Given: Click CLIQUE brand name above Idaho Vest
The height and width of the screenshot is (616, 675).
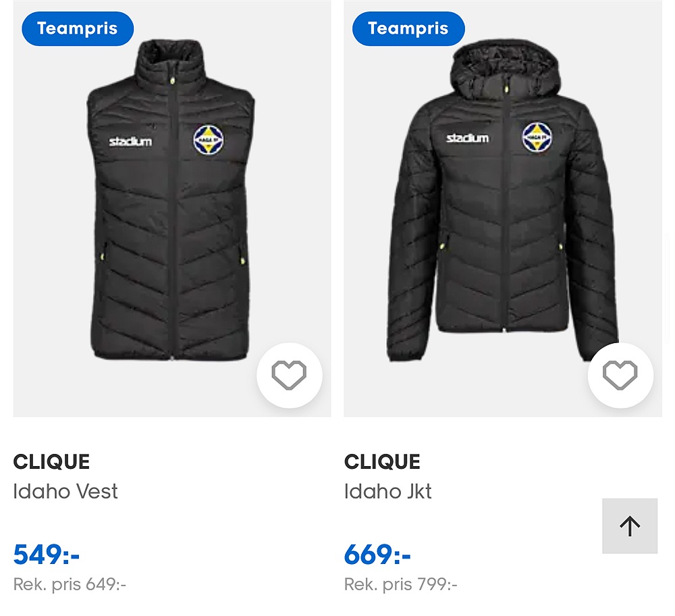Looking at the screenshot, I should 51,462.
